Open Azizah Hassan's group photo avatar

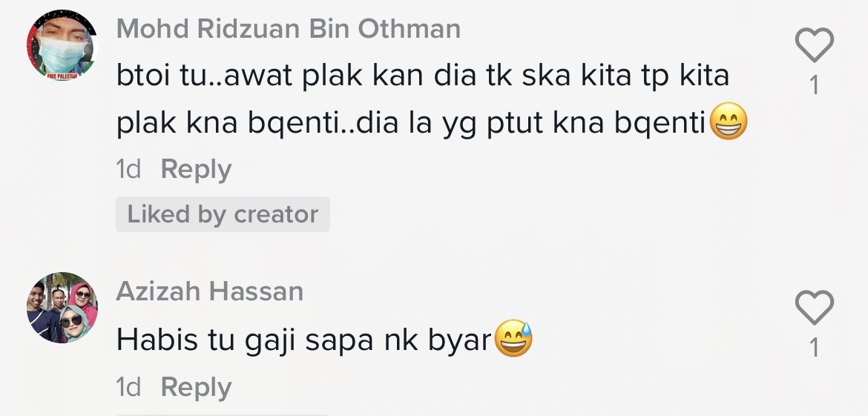click(62, 307)
